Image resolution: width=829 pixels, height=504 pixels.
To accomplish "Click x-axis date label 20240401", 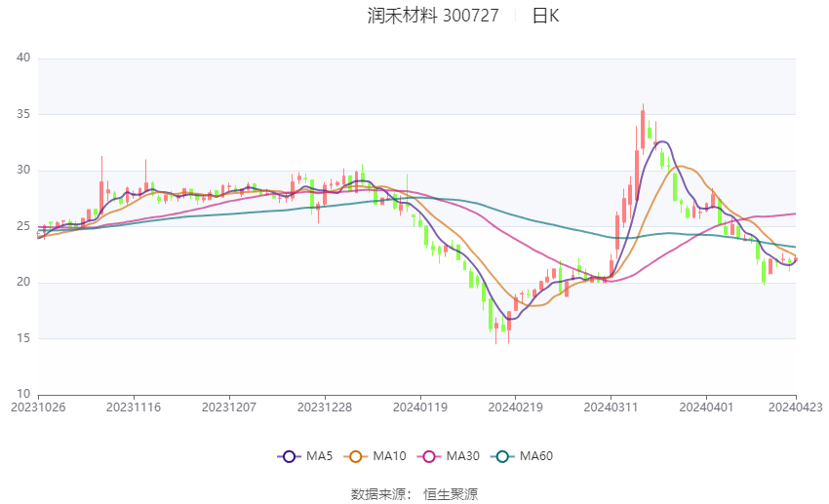I will pos(706,407).
